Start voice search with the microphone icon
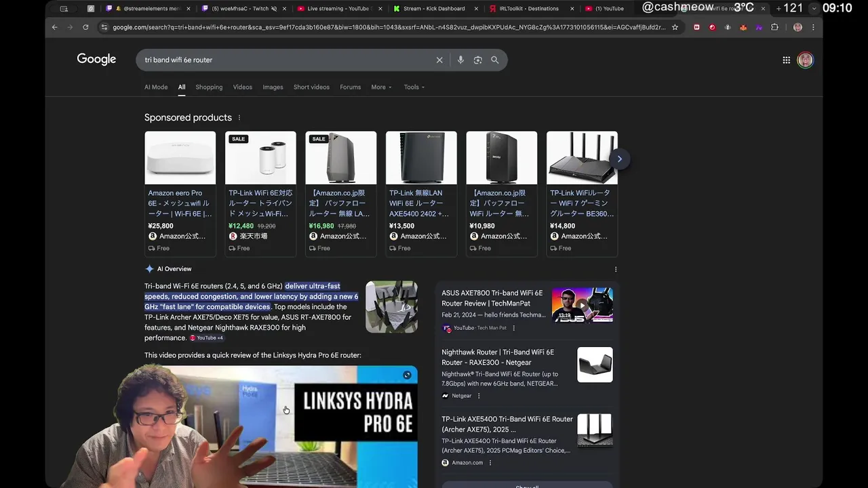The image size is (868, 488). pos(460,60)
